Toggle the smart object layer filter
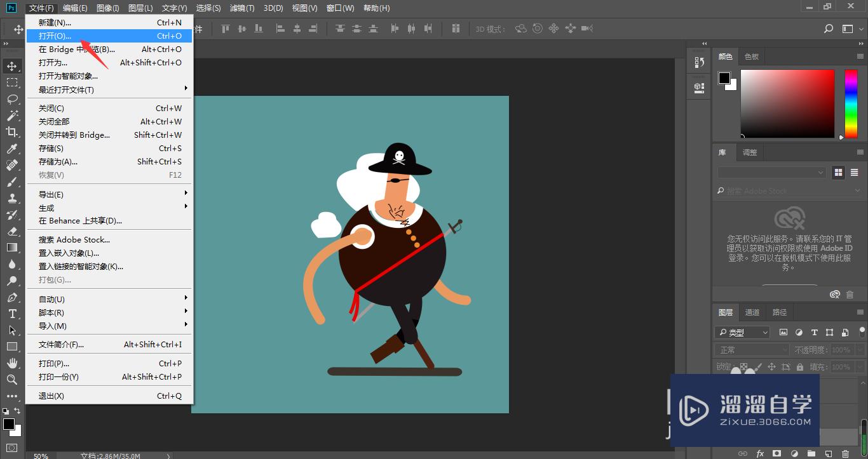The width and height of the screenshot is (868, 459). 844,332
